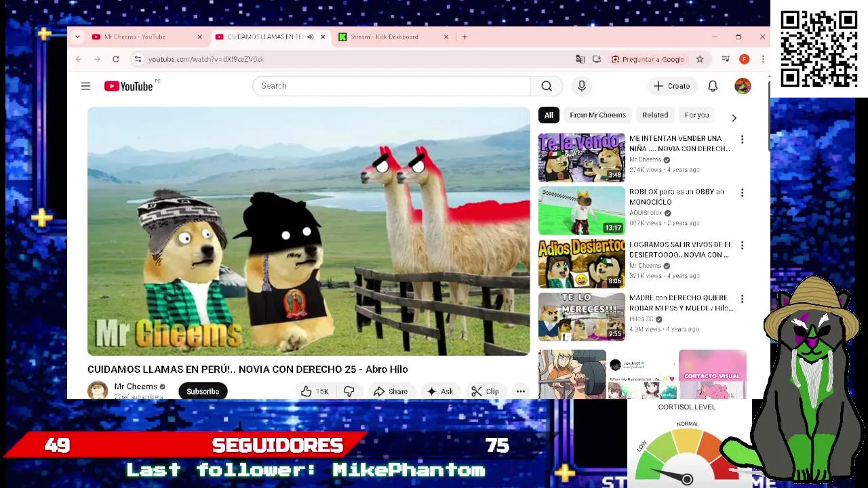Open thumbnail of 'ROBLOX pero es un OBBY' video
Screen dimensions: 868x488
582,211
